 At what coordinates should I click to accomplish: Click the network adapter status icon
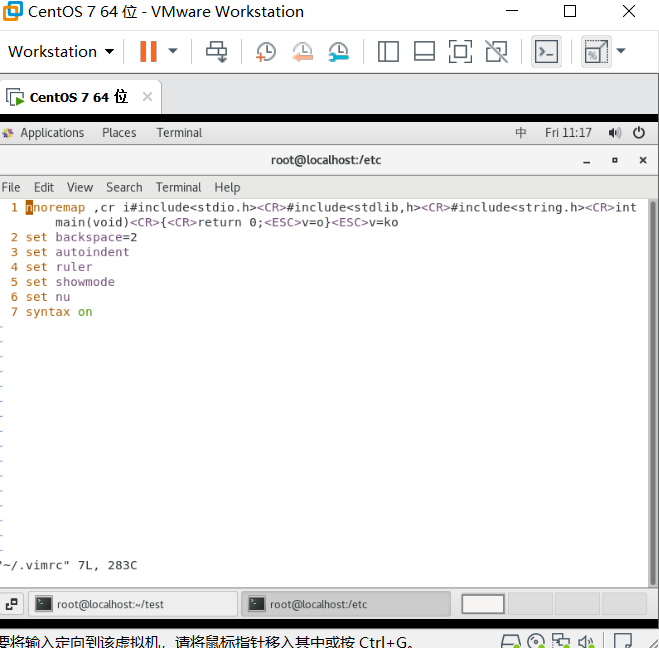click(561, 641)
